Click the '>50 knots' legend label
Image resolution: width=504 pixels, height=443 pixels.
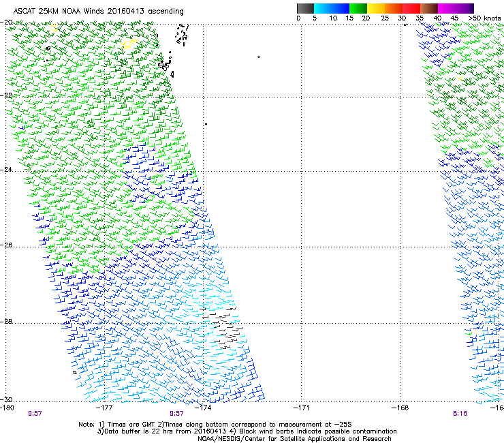[x=484, y=18]
